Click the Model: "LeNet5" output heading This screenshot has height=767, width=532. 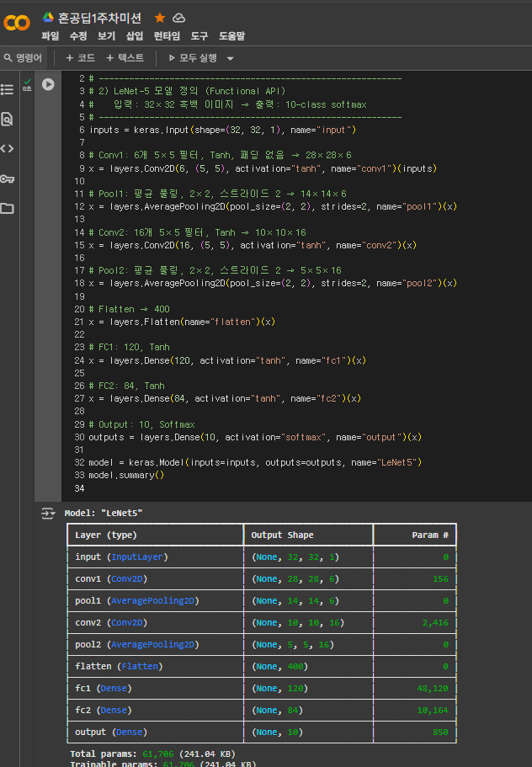click(x=104, y=513)
